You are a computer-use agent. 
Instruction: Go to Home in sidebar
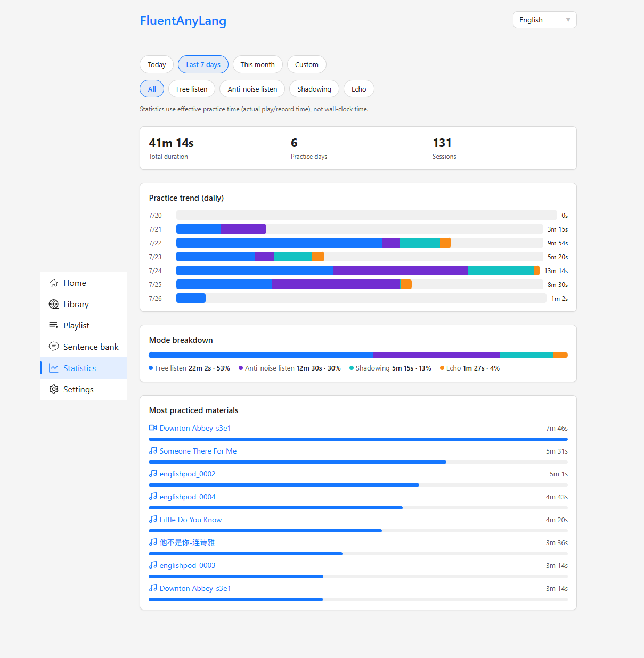pyautogui.click(x=83, y=283)
